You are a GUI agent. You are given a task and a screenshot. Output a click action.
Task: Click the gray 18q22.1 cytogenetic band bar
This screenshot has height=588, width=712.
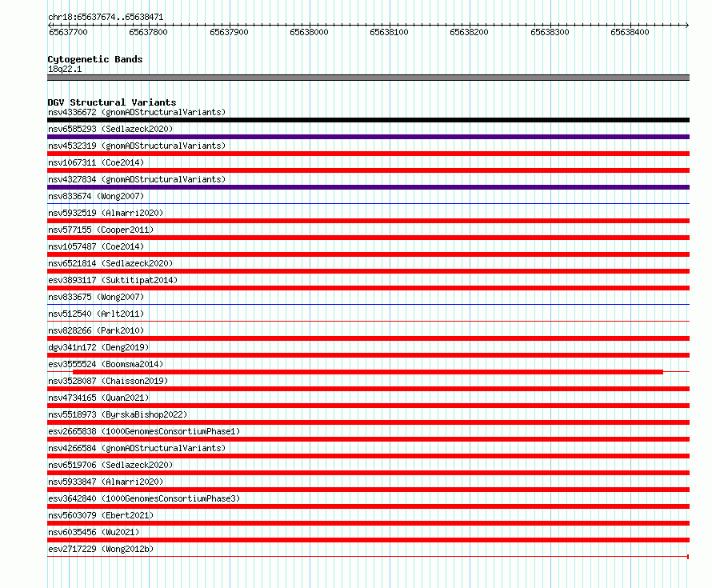pos(368,78)
